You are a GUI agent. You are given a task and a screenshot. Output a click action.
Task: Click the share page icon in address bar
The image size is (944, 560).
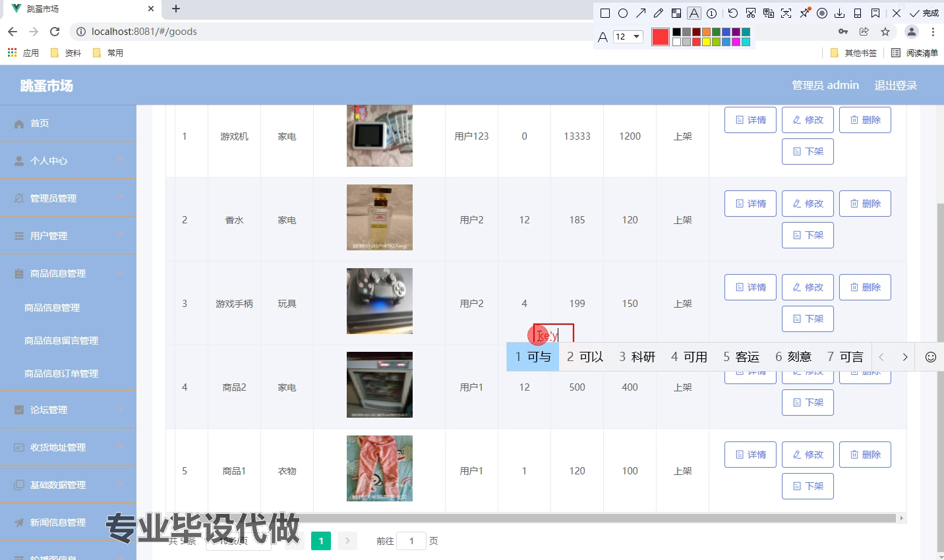(864, 32)
